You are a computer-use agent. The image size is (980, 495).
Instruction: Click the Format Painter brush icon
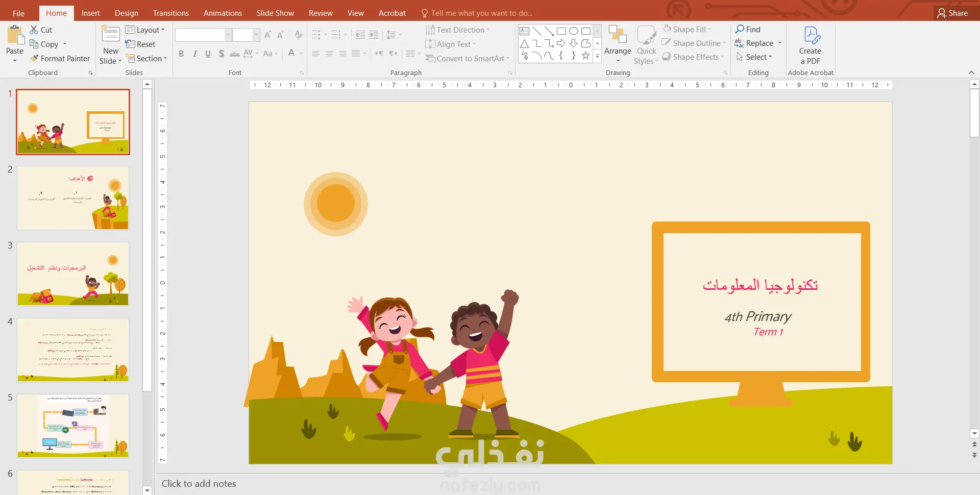click(34, 59)
